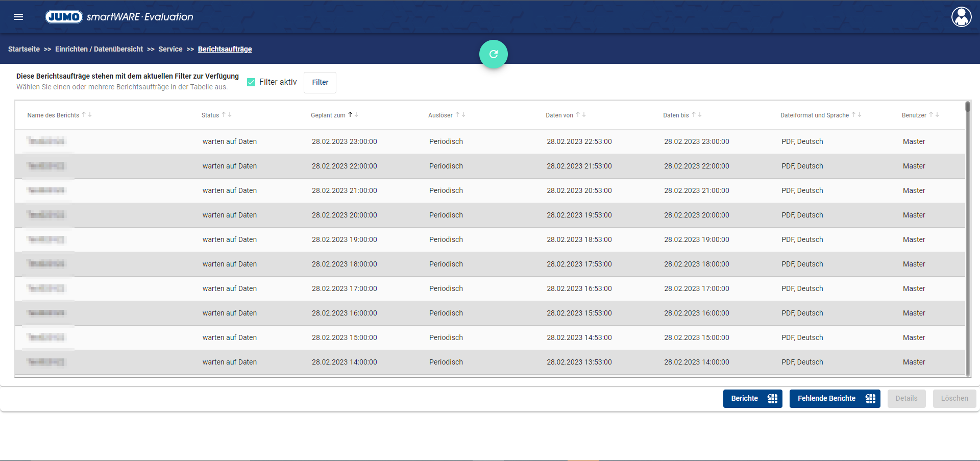980x461 pixels.
Task: Click the Geplant zum header label
Action: pyautogui.click(x=328, y=115)
